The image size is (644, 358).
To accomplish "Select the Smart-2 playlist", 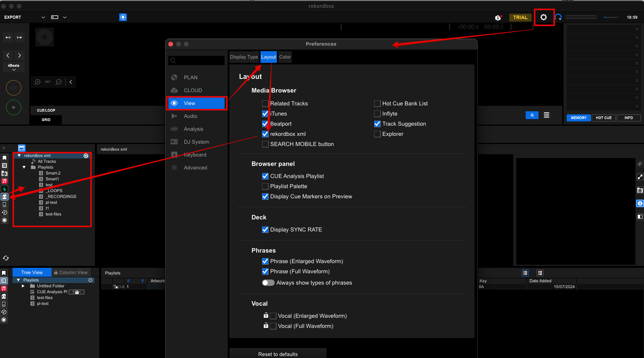I will tap(53, 173).
